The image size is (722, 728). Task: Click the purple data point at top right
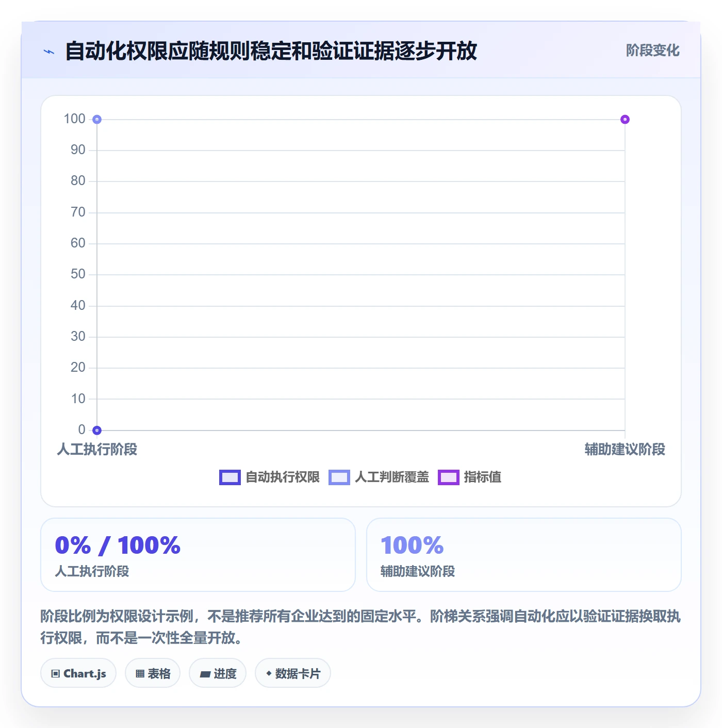[625, 120]
